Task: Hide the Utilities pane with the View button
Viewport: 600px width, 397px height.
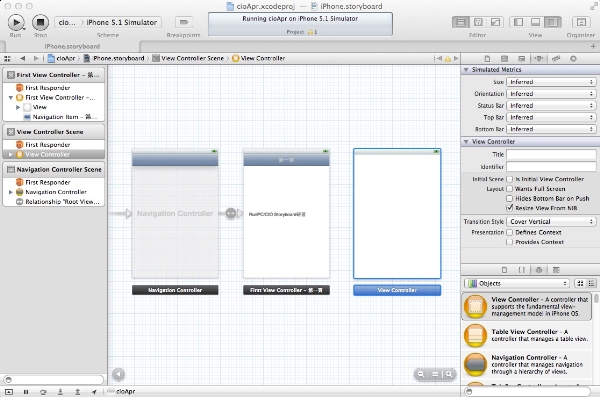Action: coord(553,22)
